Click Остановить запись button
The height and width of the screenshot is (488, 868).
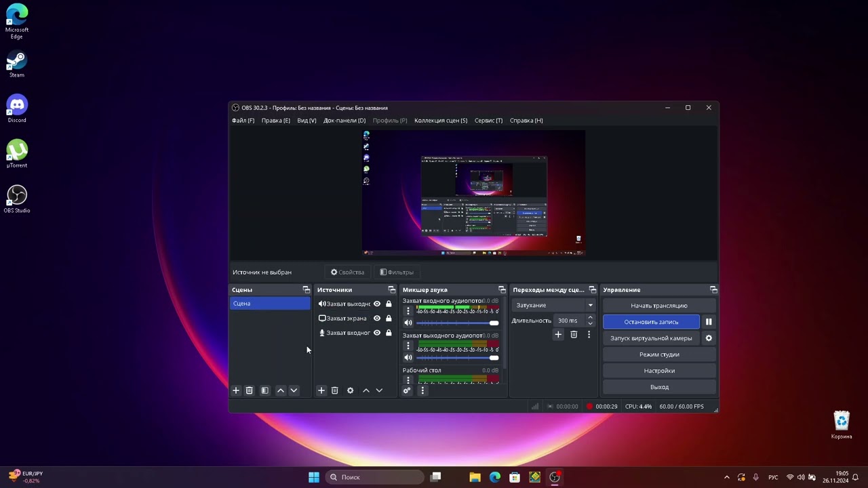pos(651,322)
